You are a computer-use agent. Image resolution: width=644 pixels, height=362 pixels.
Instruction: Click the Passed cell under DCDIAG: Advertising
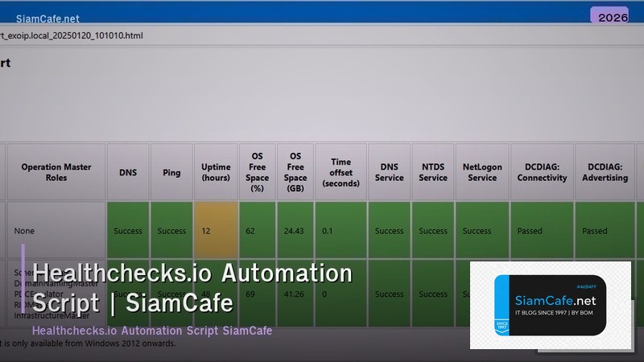coord(605,230)
